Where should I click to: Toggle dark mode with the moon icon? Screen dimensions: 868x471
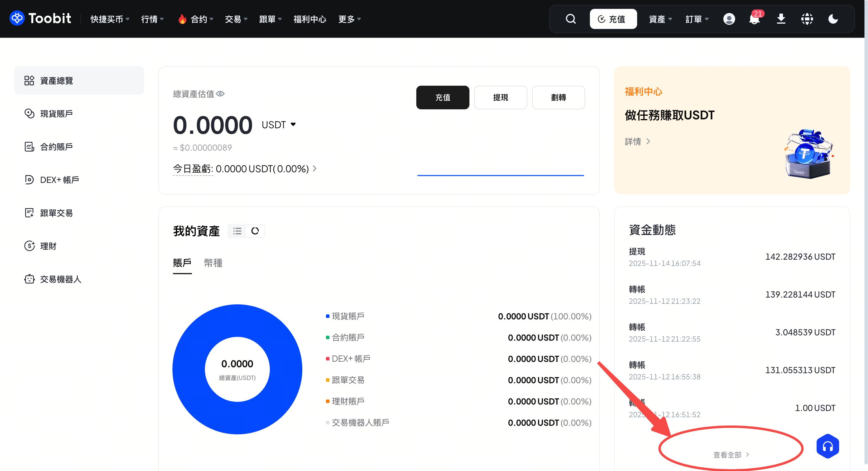833,19
